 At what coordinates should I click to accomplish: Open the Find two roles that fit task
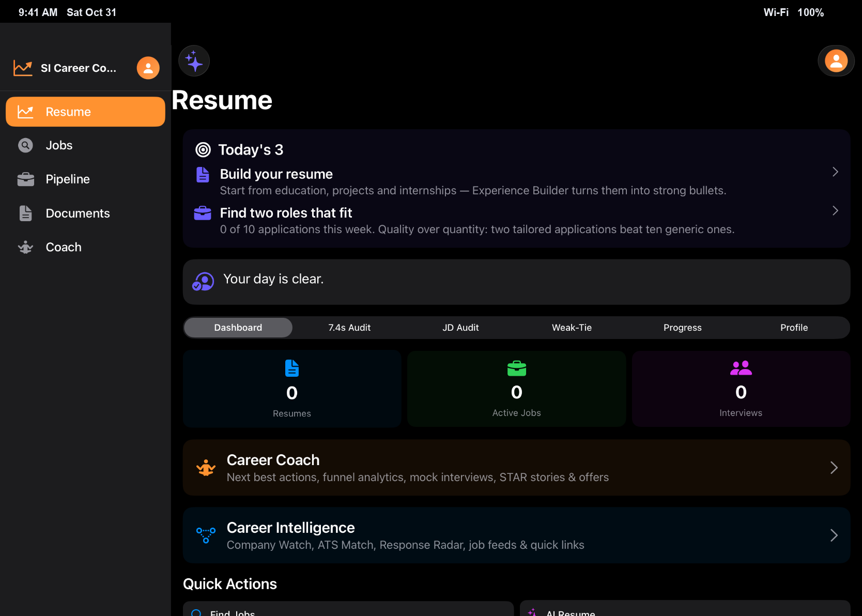(x=516, y=221)
